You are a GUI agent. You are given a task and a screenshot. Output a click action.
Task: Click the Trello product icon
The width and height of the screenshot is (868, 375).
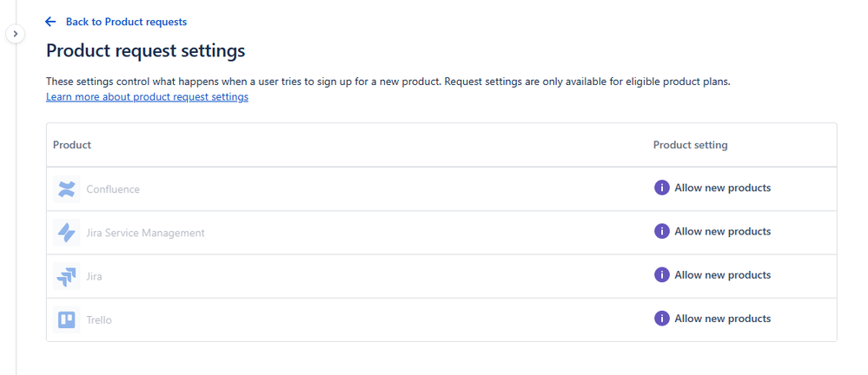[66, 319]
